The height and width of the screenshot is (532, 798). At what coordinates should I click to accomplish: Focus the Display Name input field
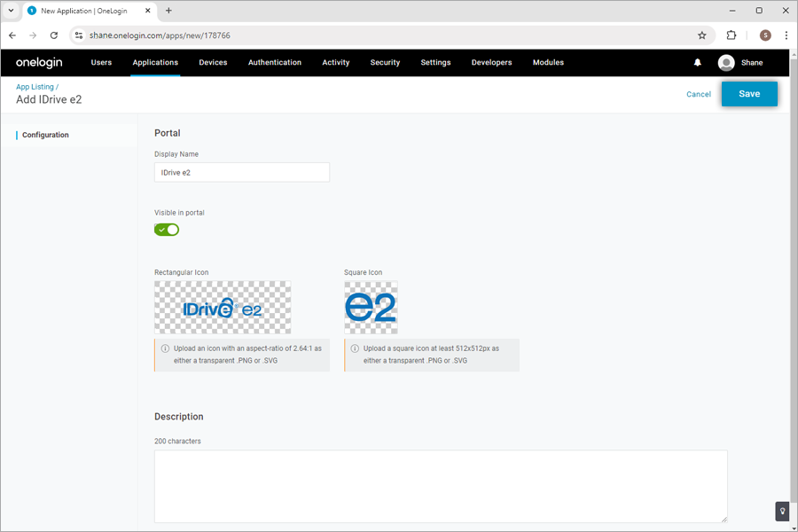click(242, 173)
